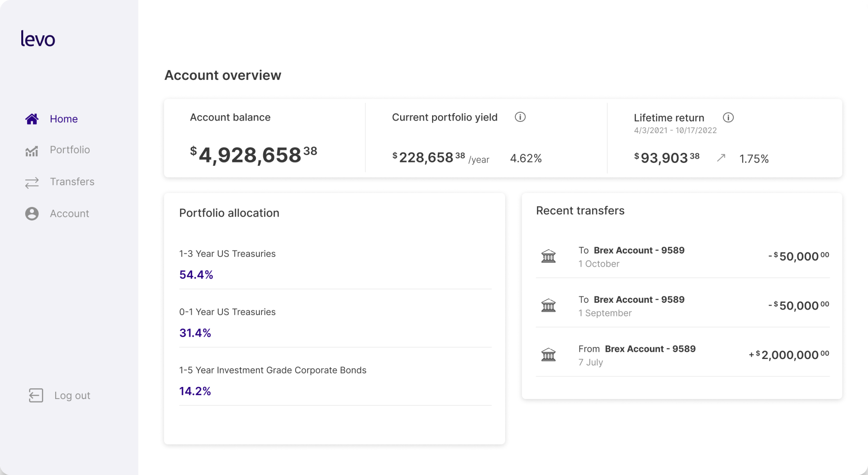
Task: Click the Home house icon
Action: click(32, 119)
